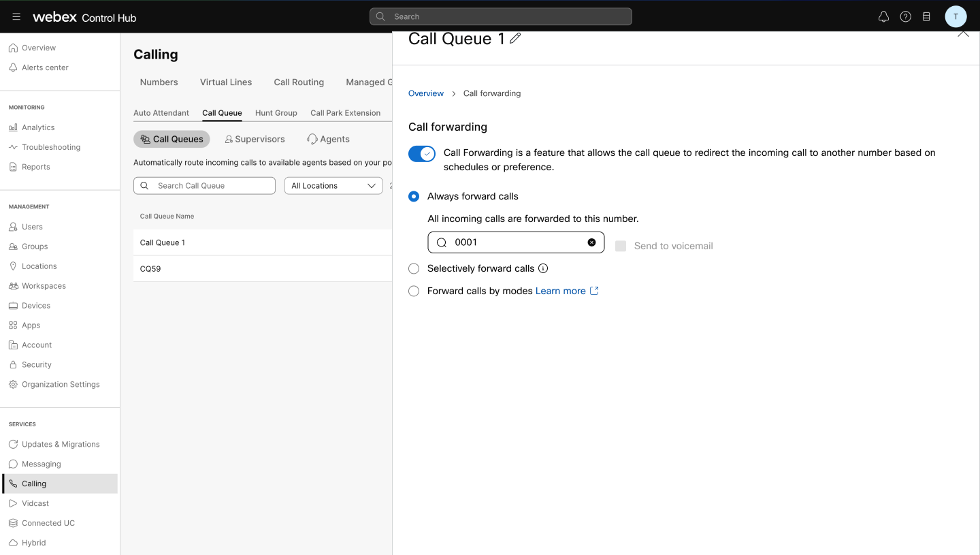The image size is (980, 555).
Task: Click the task list icon near avatar
Action: 926,17
